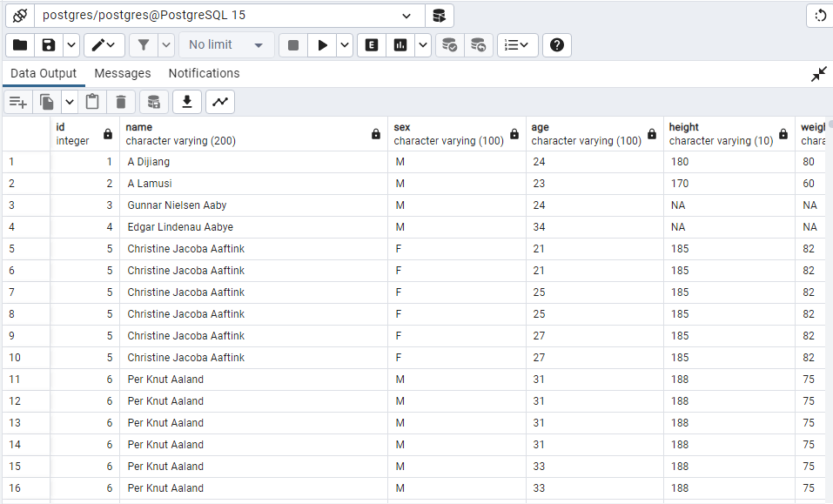The image size is (833, 504).
Task: Open file with the folder icon
Action: (x=20, y=45)
